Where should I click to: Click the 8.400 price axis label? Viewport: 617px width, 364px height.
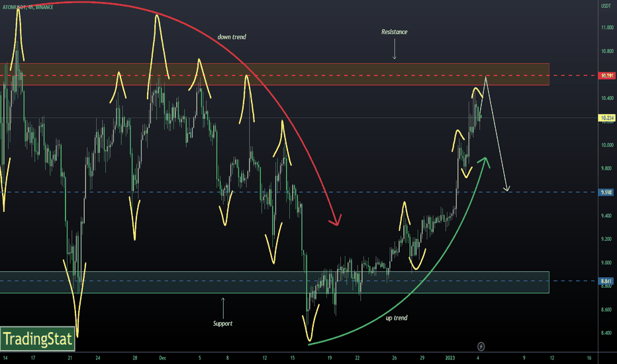[x=606, y=333]
